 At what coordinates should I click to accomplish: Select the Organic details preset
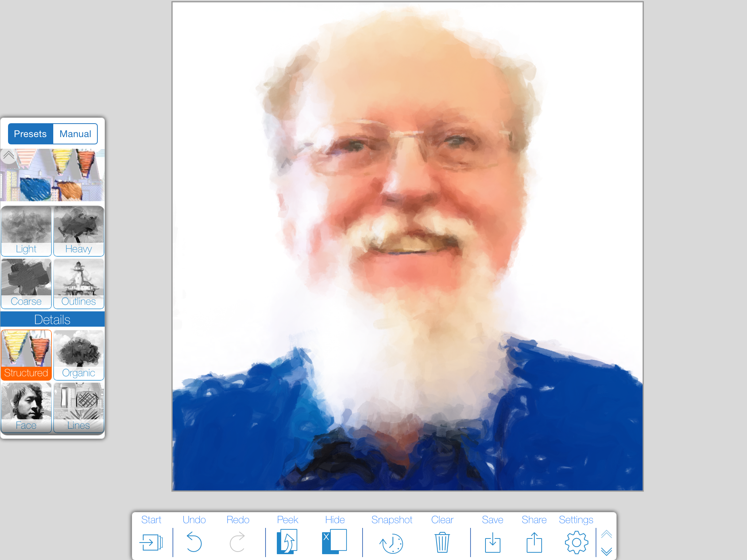79,355
